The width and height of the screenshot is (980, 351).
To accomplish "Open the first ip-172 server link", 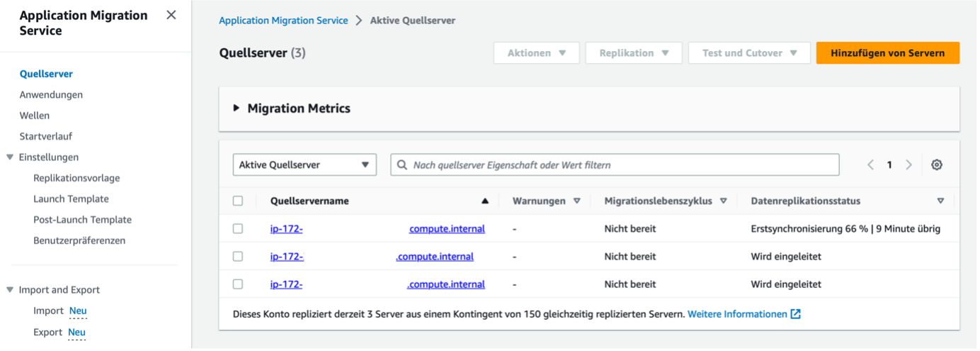I will pos(377,228).
